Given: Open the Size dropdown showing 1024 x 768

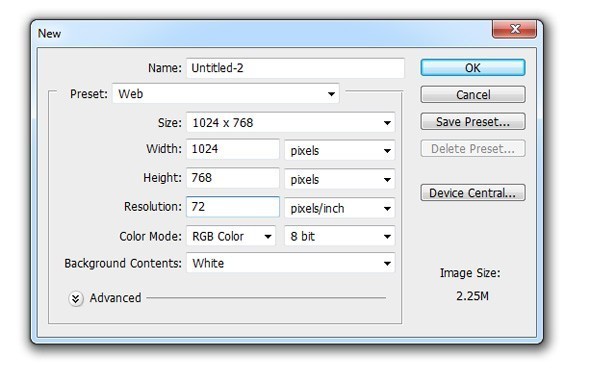Looking at the screenshot, I should coord(290,123).
